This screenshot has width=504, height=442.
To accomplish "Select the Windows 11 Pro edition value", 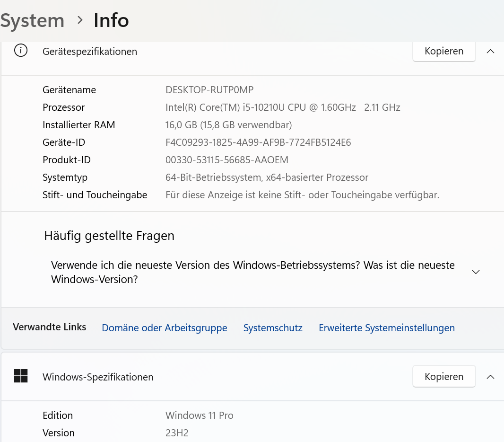I will coord(200,415).
